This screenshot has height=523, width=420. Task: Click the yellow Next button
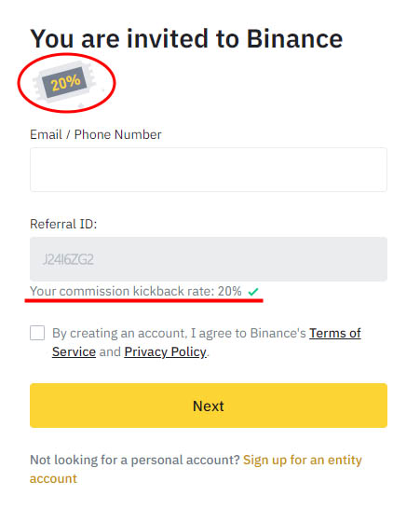(209, 406)
